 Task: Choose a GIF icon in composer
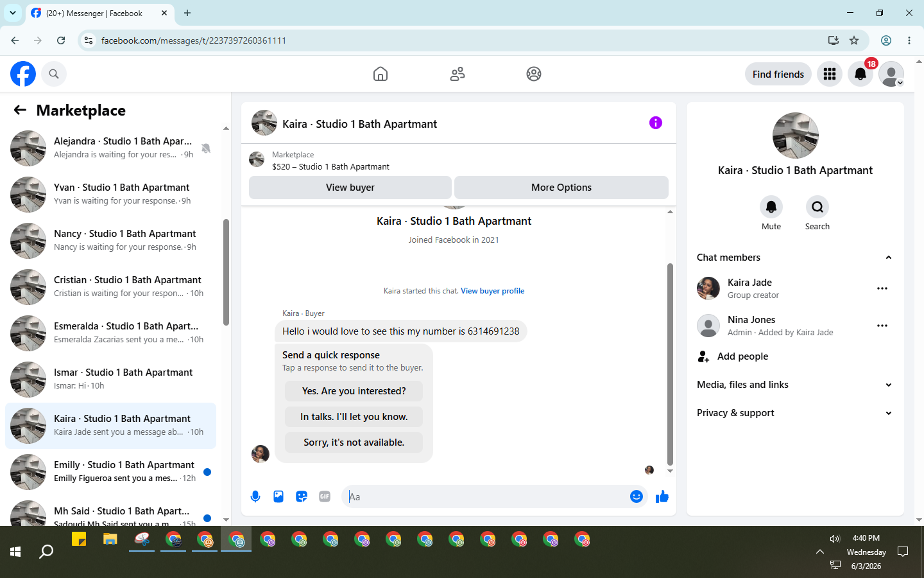[x=325, y=496]
